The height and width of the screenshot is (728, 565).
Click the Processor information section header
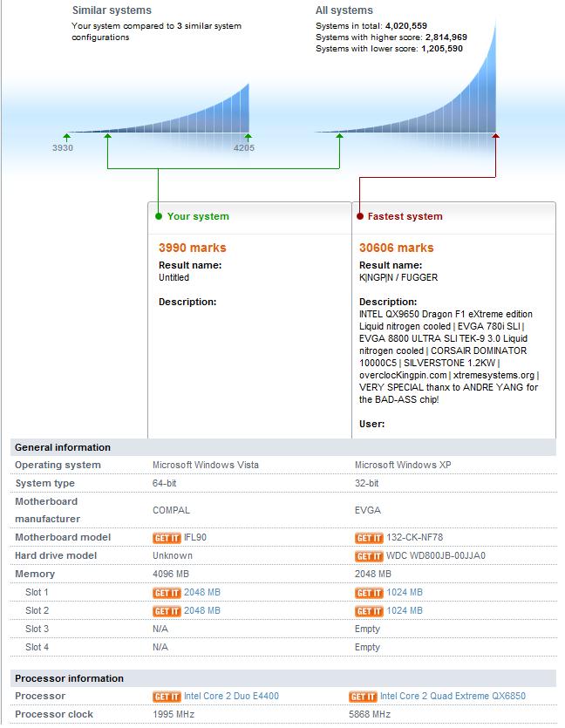pyautogui.click(x=283, y=678)
